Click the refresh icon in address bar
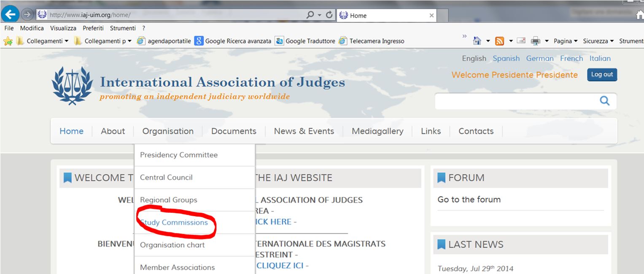 coord(329,15)
